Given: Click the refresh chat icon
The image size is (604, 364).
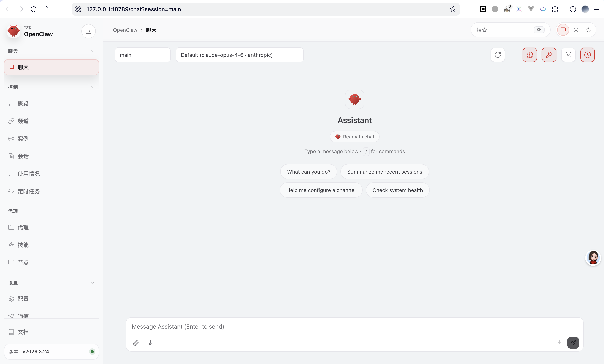Looking at the screenshot, I should tap(498, 55).
